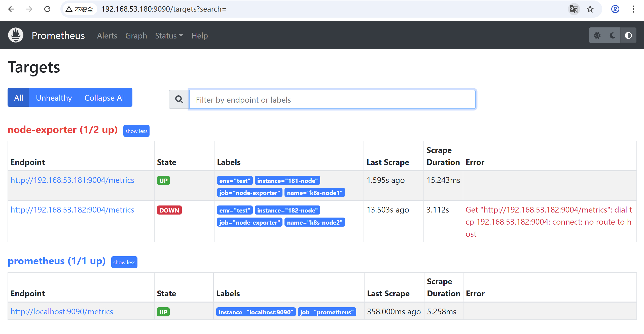Switch filter to All targets
The width and height of the screenshot is (644, 334).
[18, 98]
